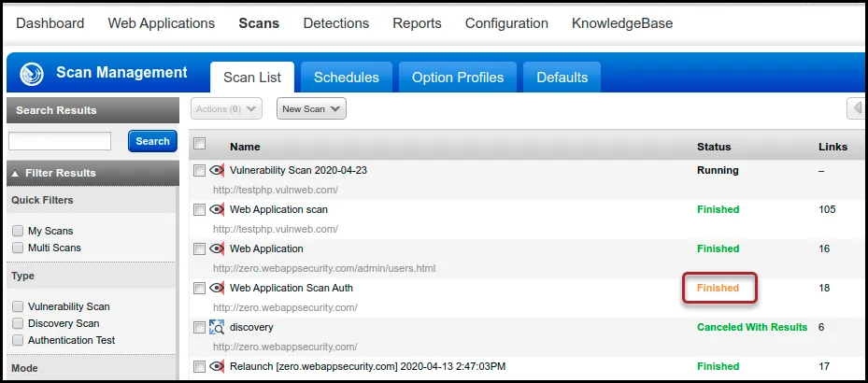Image resolution: width=868 pixels, height=383 pixels.
Task: Open the Configuration menu
Action: click(x=506, y=23)
